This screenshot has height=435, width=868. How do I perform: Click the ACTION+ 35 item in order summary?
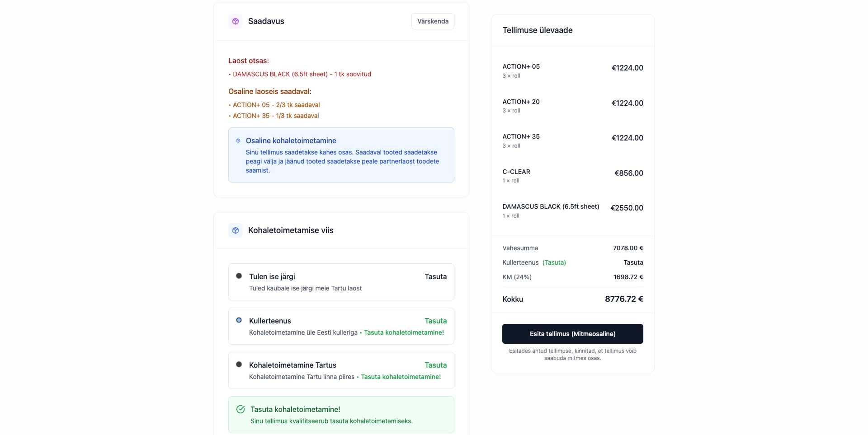tap(521, 136)
